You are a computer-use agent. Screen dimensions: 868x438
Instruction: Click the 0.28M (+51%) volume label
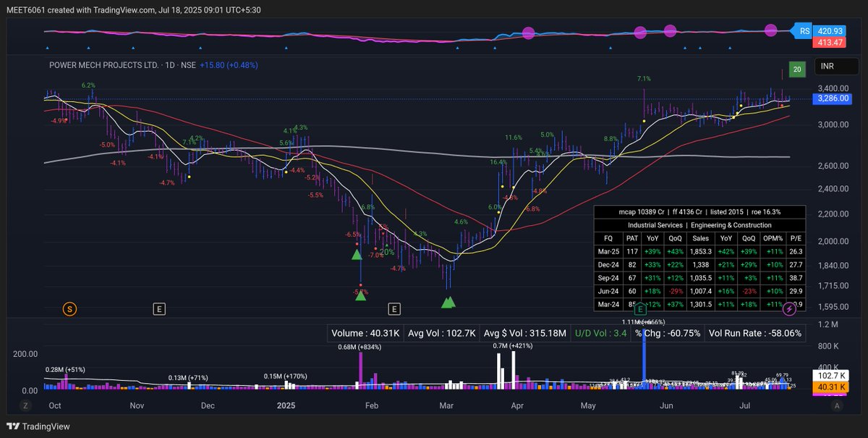[65, 370]
